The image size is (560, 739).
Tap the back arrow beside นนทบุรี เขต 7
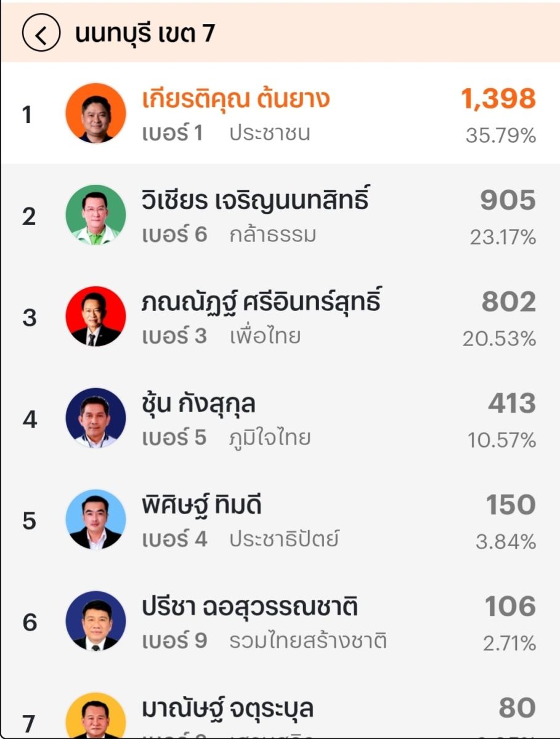point(41,34)
